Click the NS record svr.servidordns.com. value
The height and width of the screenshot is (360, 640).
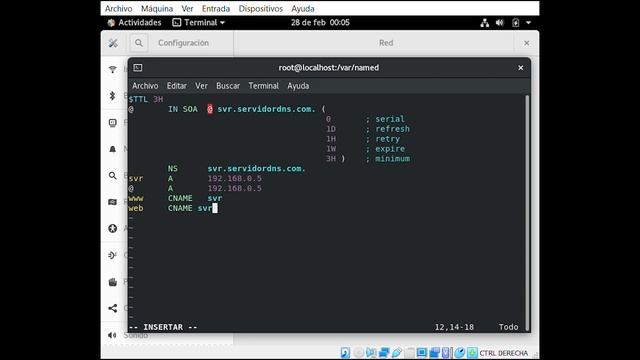tap(256, 169)
